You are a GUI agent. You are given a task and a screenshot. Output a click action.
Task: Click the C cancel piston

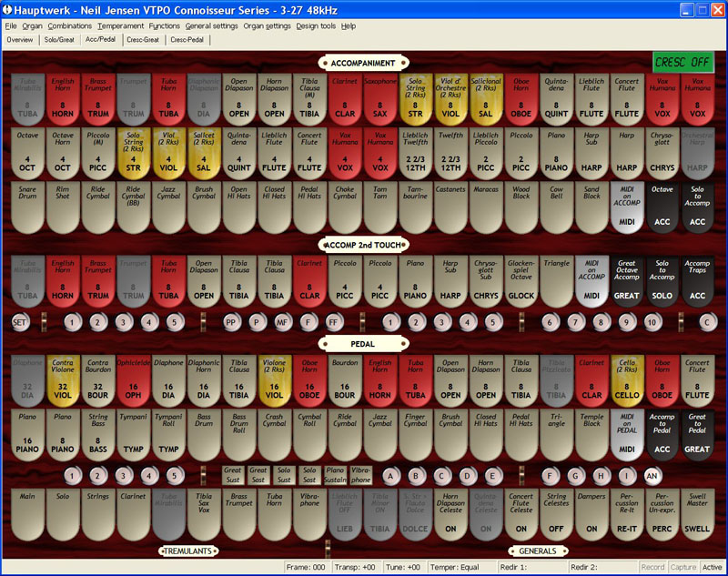tap(708, 322)
